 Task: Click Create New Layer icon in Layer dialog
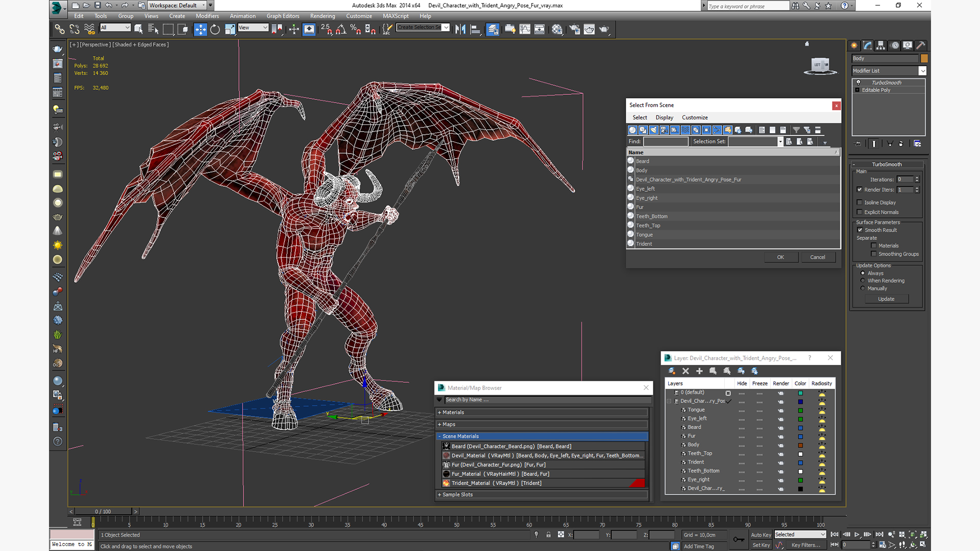pos(672,371)
